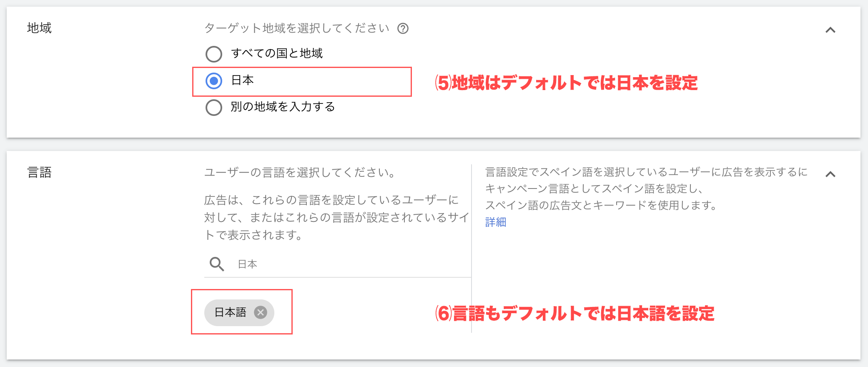Select the すべての国と地域 radio button
Screen dimensions: 868x367
coord(214,54)
